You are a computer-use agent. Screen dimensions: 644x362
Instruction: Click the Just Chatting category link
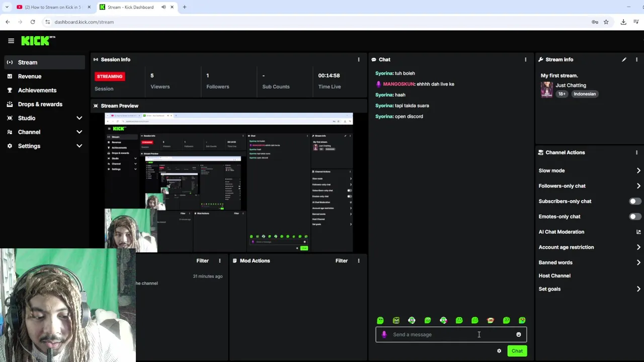click(x=571, y=85)
